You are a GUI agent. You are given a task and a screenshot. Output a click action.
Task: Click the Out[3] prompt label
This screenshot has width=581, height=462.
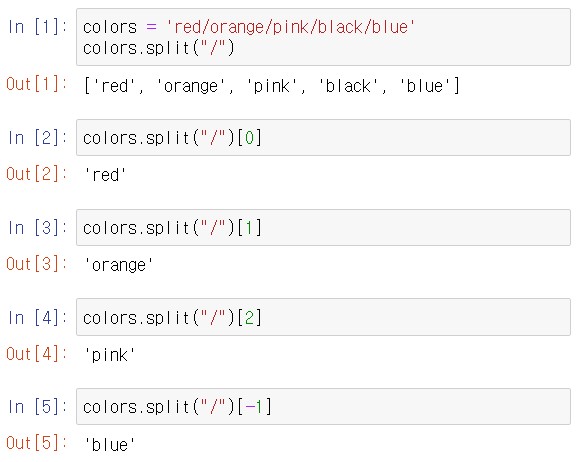pyautogui.click(x=37, y=264)
